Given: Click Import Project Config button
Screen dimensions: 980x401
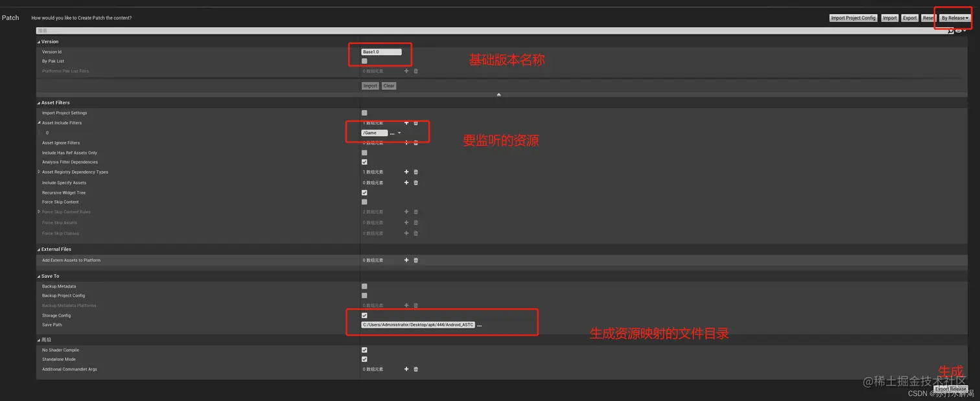Looking at the screenshot, I should point(853,17).
